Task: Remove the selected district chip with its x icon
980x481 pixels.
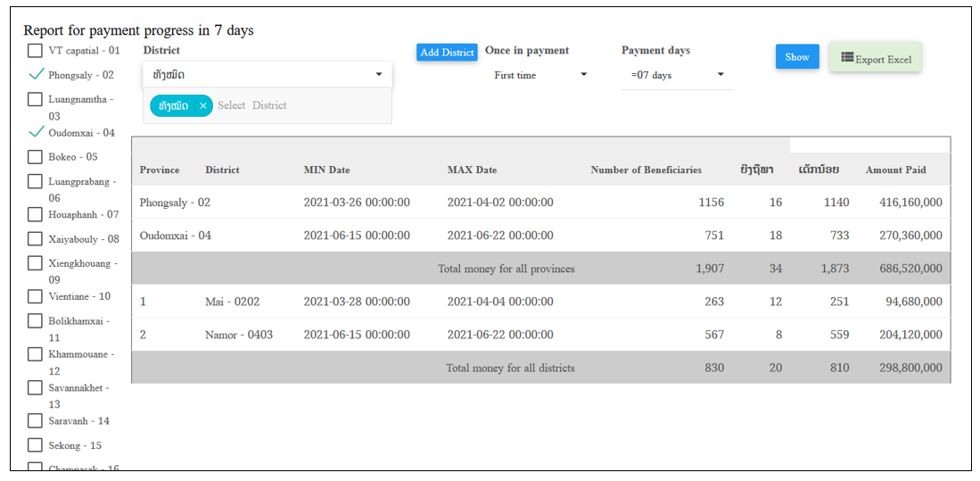Action: [x=203, y=105]
